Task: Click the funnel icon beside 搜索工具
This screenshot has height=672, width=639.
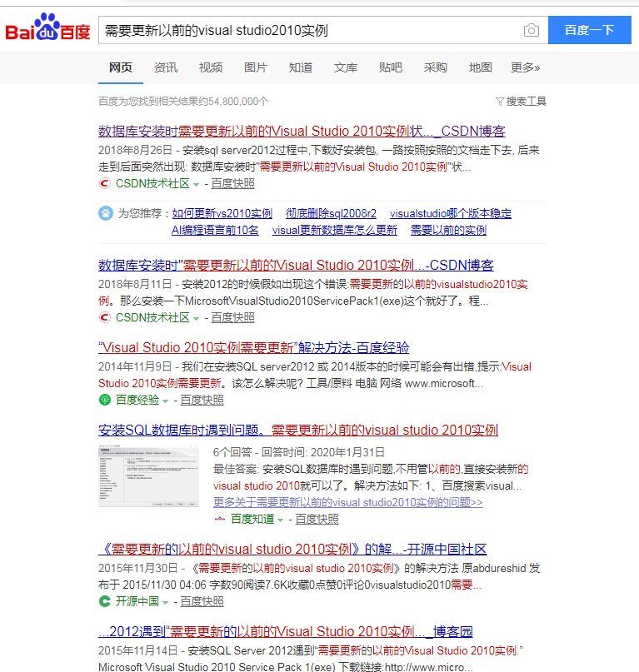Action: [x=500, y=102]
